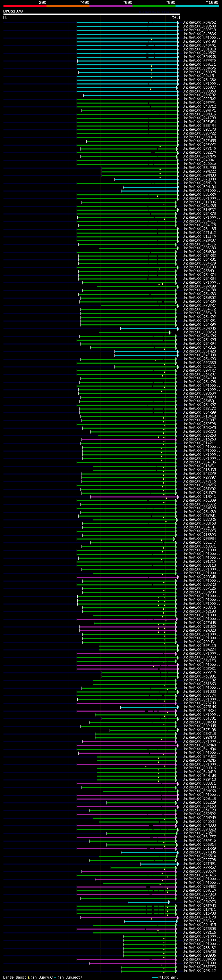
Task: Click the UniRef100_B1NF32 label
Action: point(199,210)
